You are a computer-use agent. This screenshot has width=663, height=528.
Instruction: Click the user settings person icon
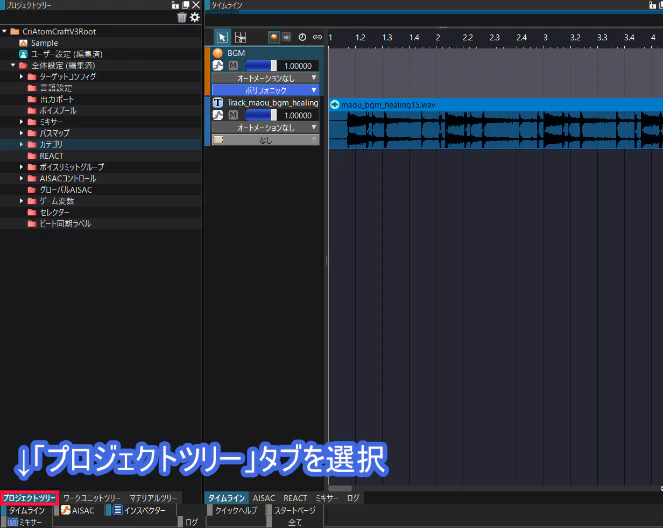23,54
